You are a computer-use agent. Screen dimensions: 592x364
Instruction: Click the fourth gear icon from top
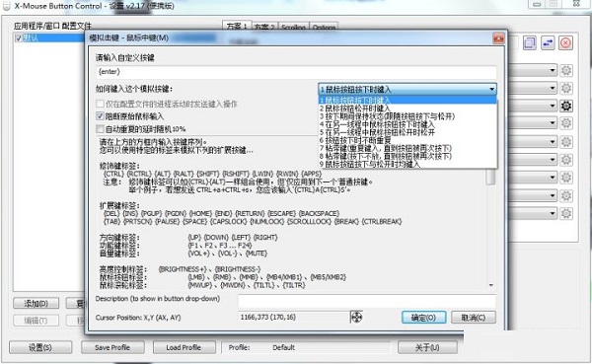pos(566,123)
